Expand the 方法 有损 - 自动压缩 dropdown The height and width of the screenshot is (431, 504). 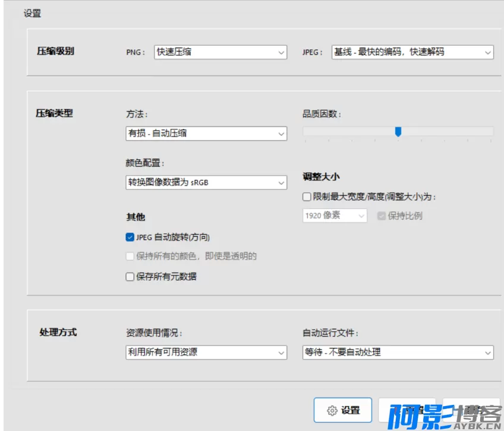click(x=206, y=134)
